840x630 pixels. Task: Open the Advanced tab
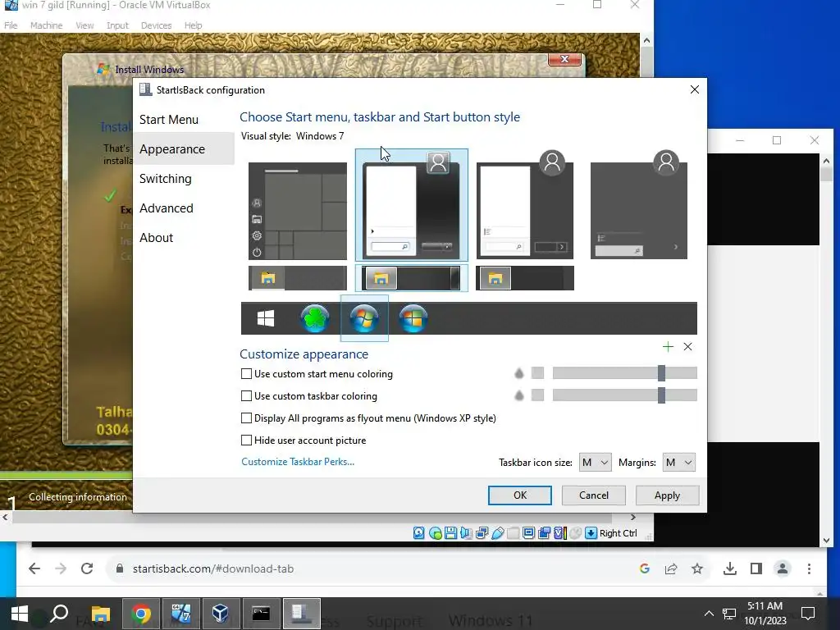184,208
